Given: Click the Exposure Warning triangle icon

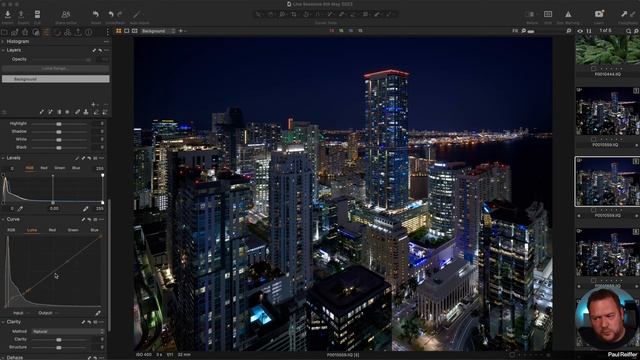Looking at the screenshot, I should [x=568, y=14].
